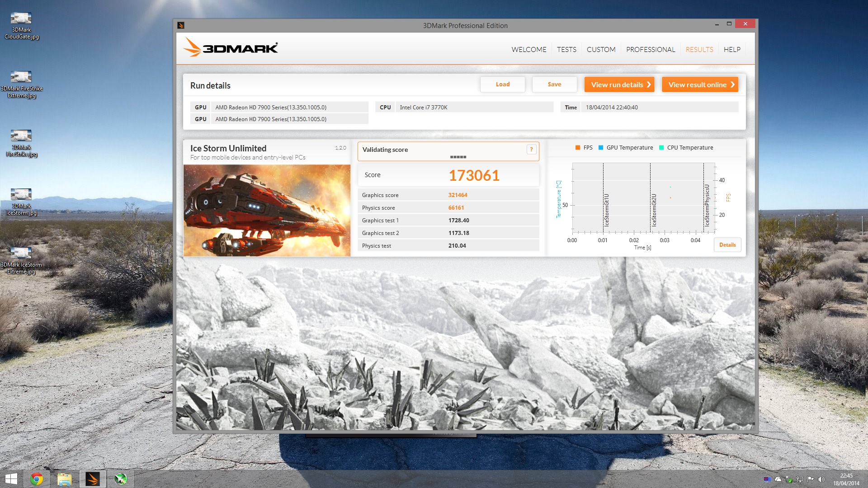Click CPU Temperature legend teal swatch
This screenshot has height=488, width=868.
pos(661,148)
